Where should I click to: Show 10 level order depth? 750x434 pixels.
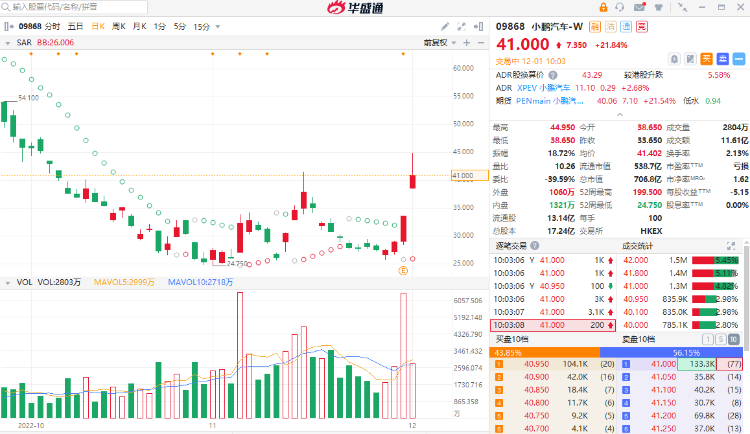(x=733, y=340)
